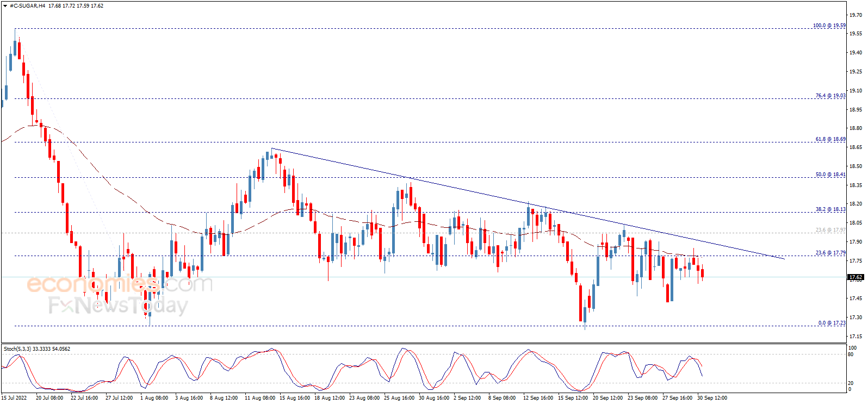The height and width of the screenshot is (404, 868).
Task: Click time axis label 30 Aug 16:00
Action: pos(434,398)
